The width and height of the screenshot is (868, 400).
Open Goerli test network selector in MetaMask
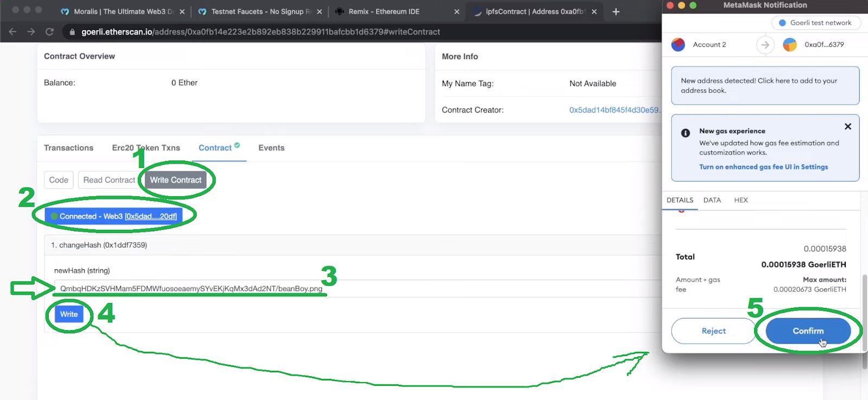click(x=816, y=23)
